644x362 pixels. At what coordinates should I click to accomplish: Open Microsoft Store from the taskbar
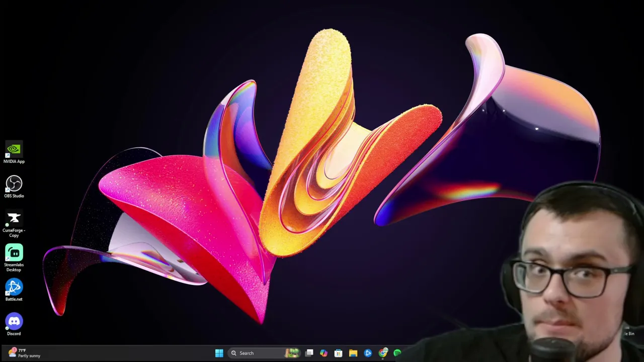click(338, 353)
